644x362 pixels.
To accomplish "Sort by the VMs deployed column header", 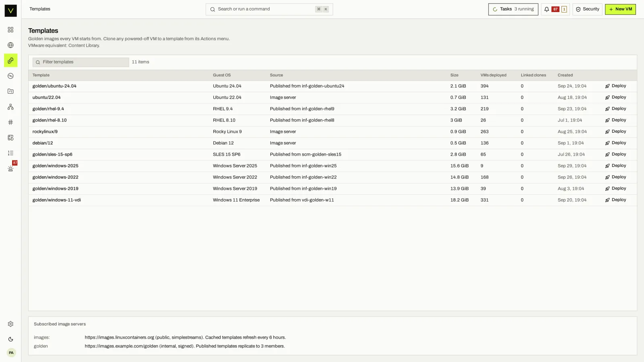I will pos(493,75).
